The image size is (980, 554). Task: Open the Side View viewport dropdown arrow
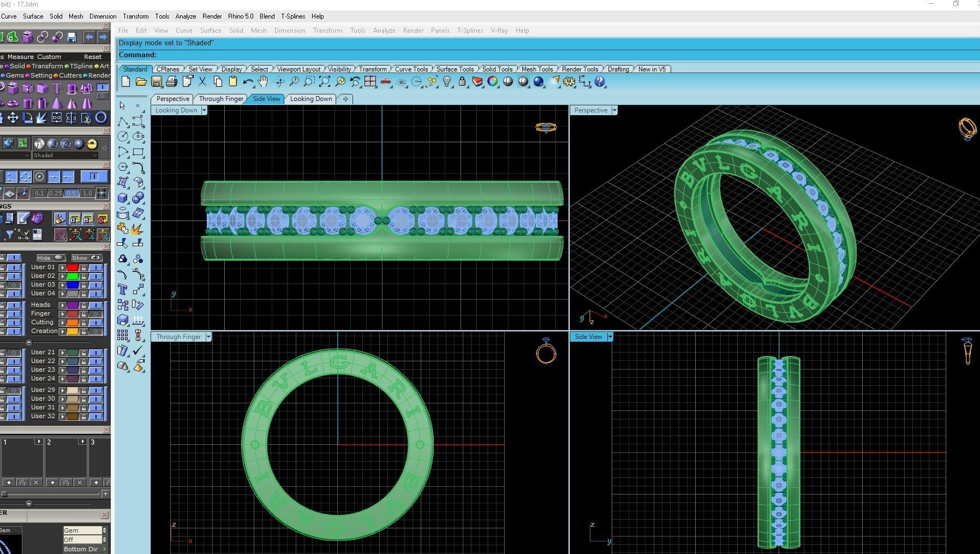610,337
